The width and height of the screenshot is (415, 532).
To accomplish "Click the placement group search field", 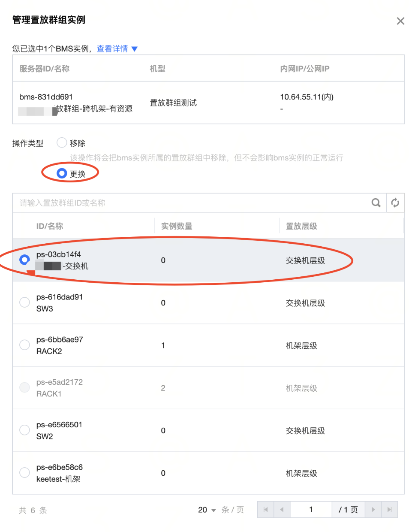I will 193,203.
